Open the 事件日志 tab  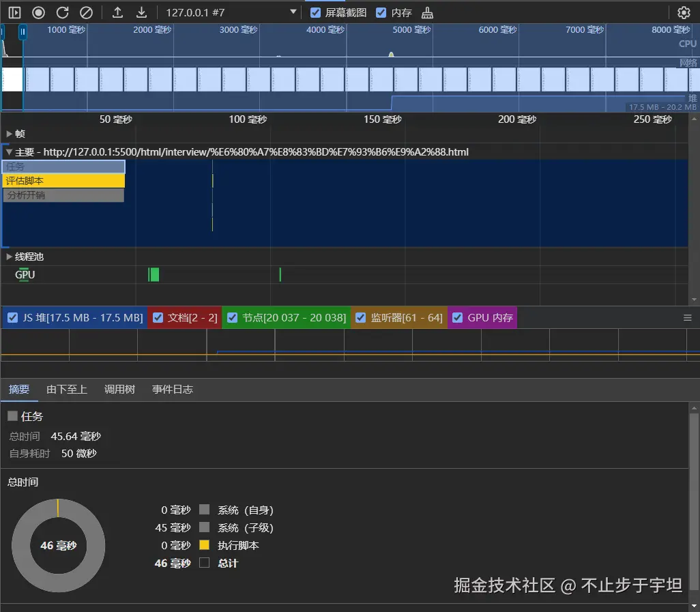coord(173,390)
